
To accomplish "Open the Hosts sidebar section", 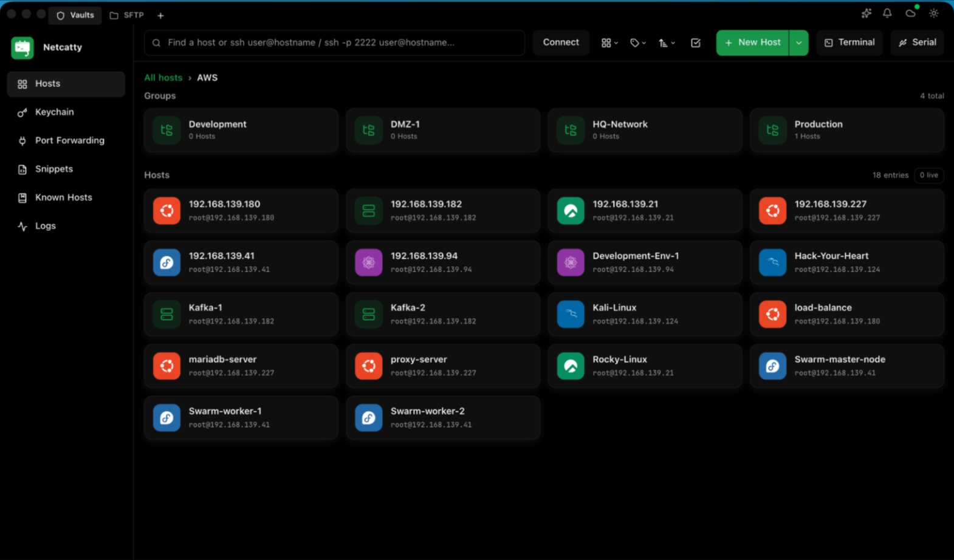I will tap(66, 84).
